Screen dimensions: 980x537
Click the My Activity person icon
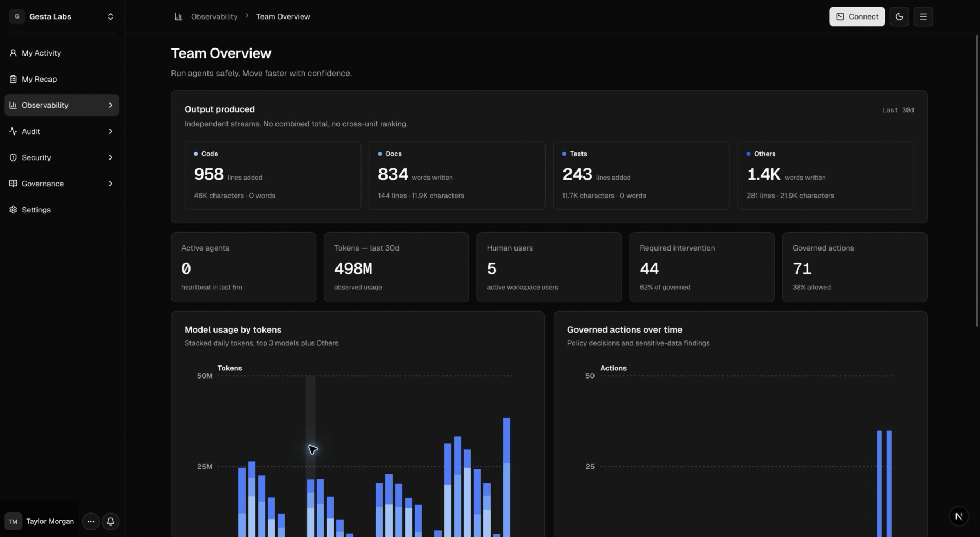(x=13, y=53)
